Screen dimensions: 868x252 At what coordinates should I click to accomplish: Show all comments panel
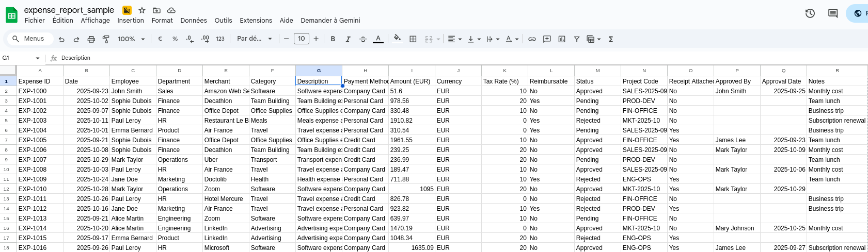click(833, 13)
